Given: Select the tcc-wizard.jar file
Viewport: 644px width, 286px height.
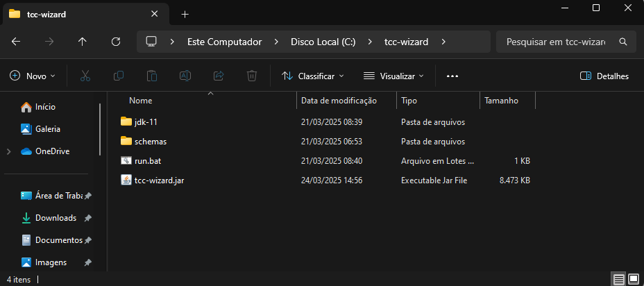Looking at the screenshot, I should (x=159, y=180).
